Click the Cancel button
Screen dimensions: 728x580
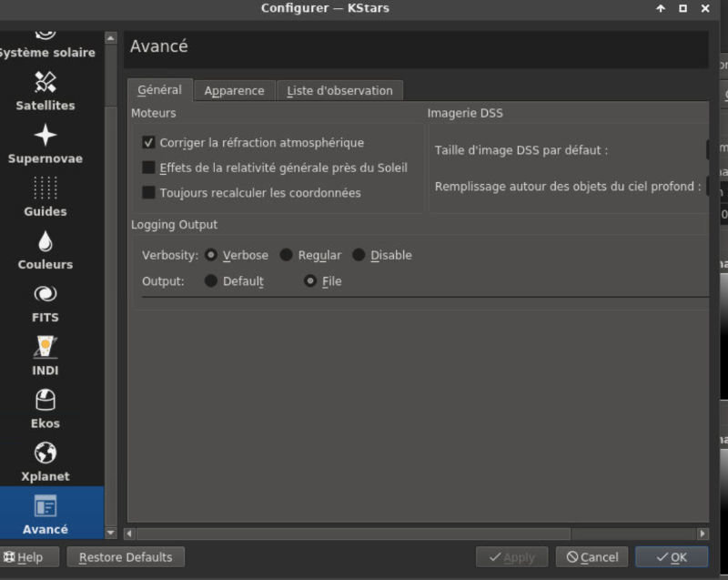tap(592, 556)
